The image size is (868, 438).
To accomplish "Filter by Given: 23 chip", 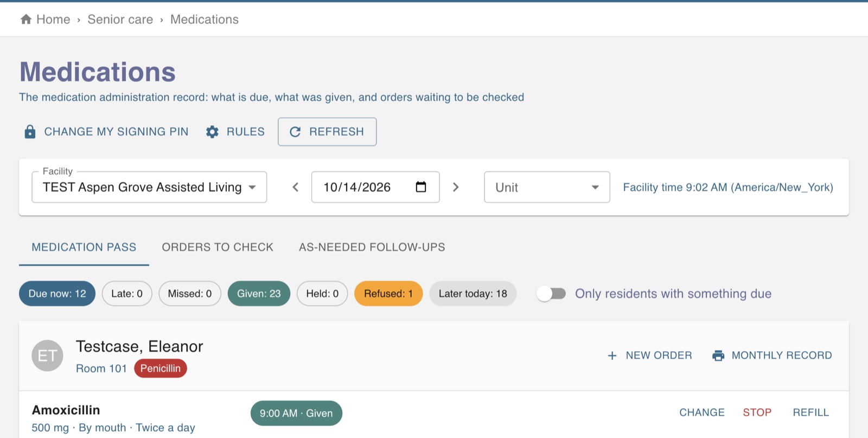I will coord(259,294).
